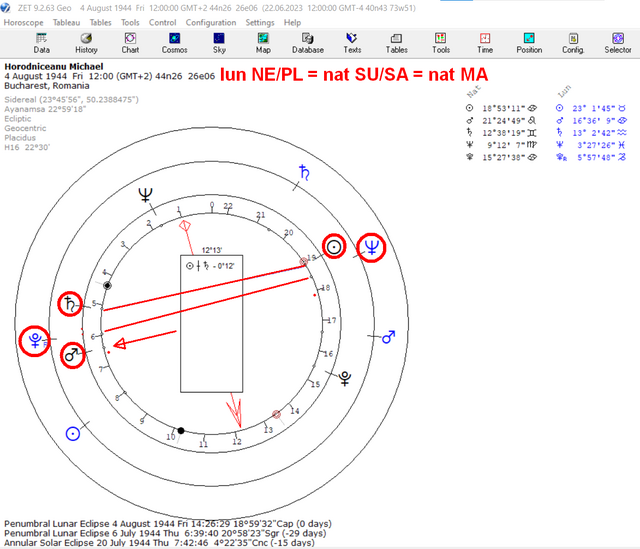Open the Sky view icon

click(219, 43)
